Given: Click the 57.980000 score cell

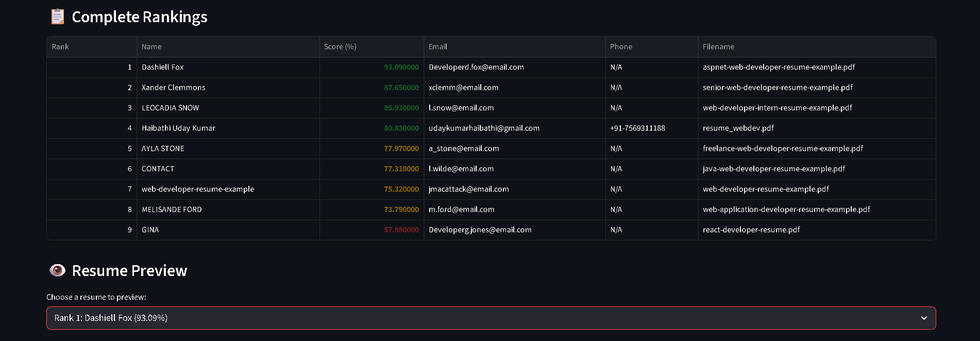Looking at the screenshot, I should [371, 230].
